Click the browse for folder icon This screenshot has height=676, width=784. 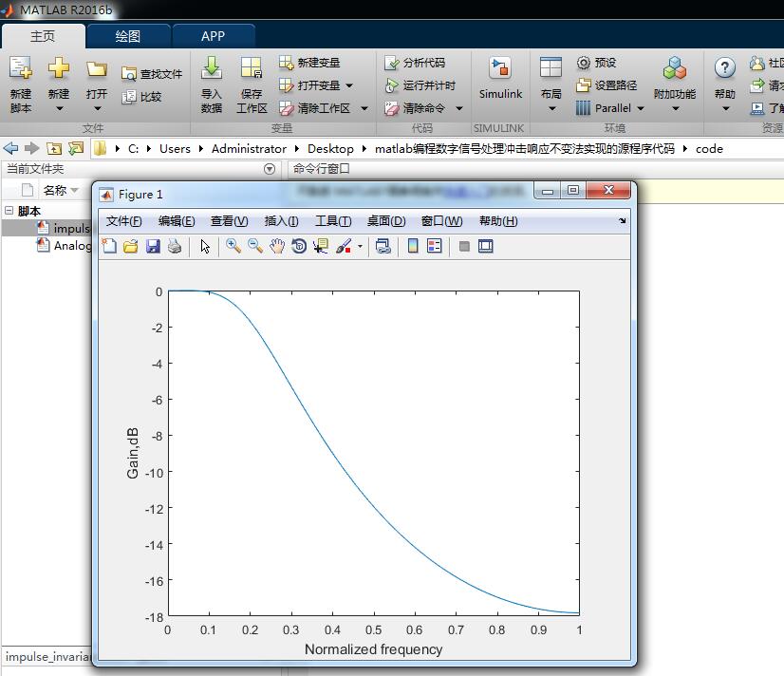pyautogui.click(x=76, y=148)
